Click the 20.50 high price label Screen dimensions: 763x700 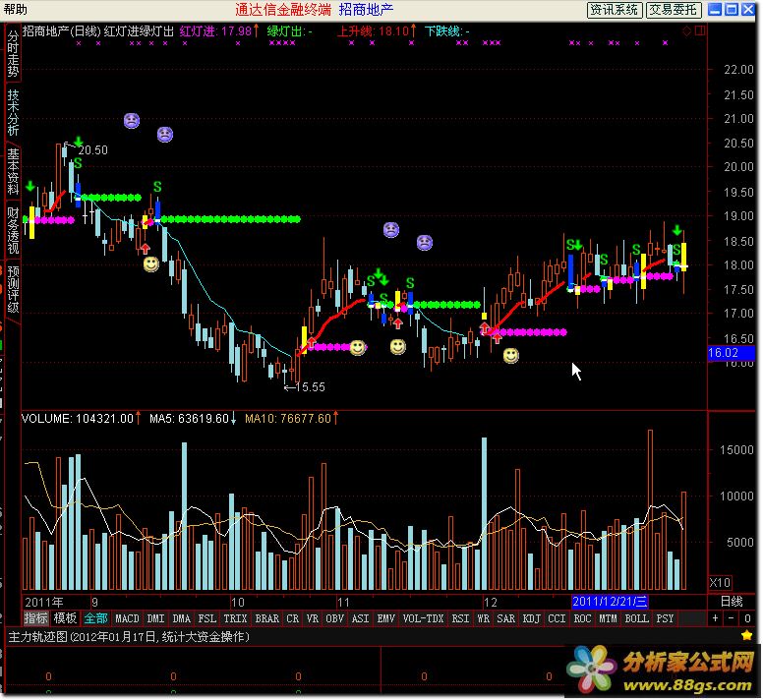(x=93, y=149)
